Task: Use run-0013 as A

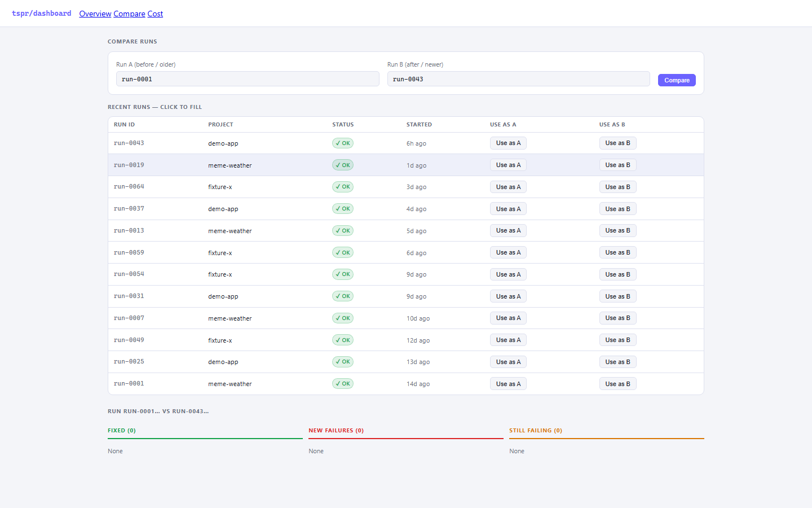Action: point(508,230)
